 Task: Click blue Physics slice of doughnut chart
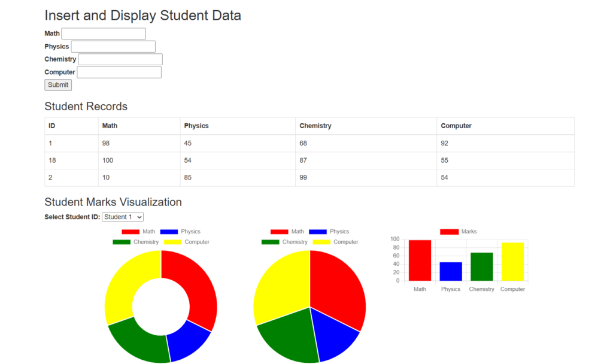(187, 341)
